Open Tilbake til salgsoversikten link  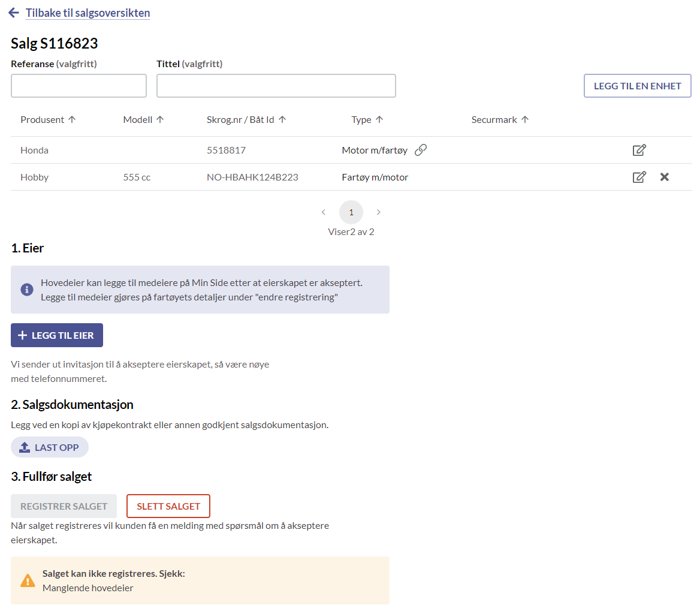87,13
